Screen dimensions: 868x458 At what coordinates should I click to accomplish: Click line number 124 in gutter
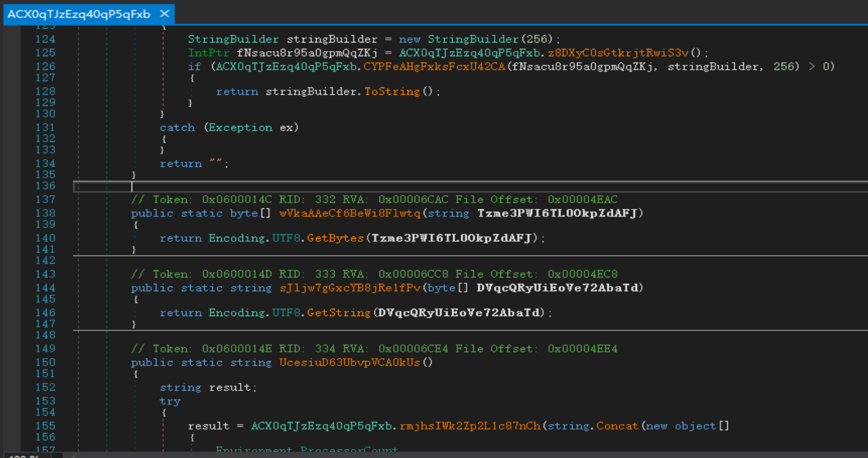(x=45, y=39)
